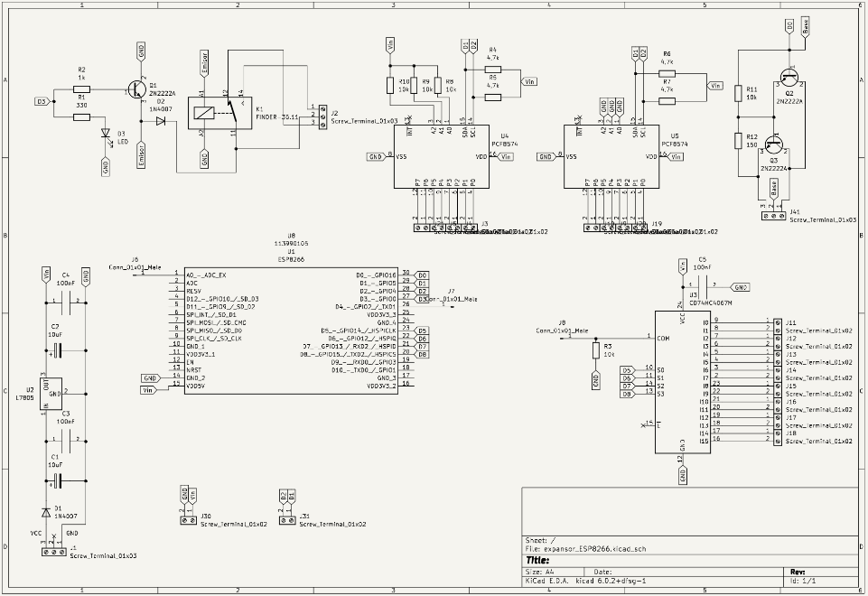Select the R11 10k resistor symbol
Image resolution: width=868 pixels, height=596 pixels.
(x=738, y=94)
